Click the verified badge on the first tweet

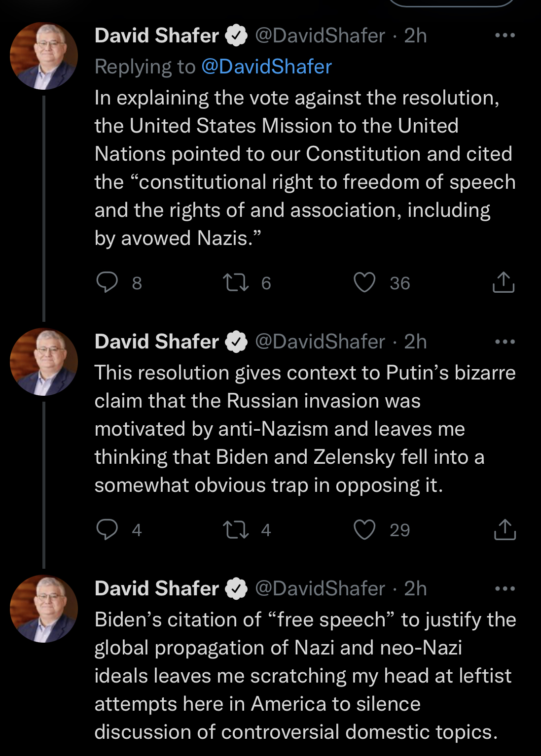click(x=237, y=35)
